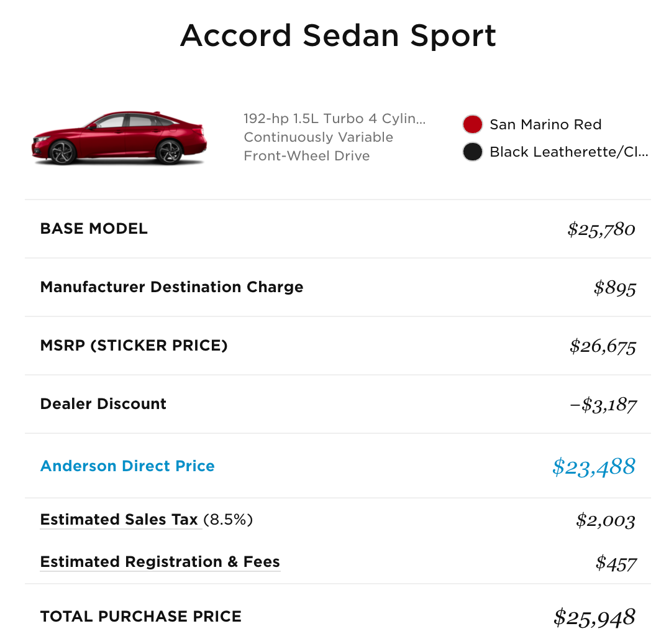
Task: Click the San Marino Red color swatch
Action: pyautogui.click(x=472, y=124)
